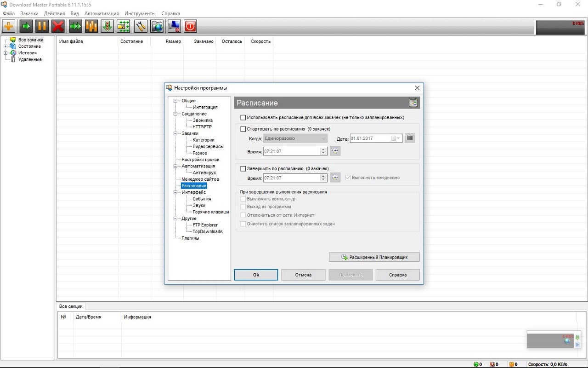The height and width of the screenshot is (368, 588).
Task: Open the 'Когда' Единоразово dropdown
Action: pos(295,138)
